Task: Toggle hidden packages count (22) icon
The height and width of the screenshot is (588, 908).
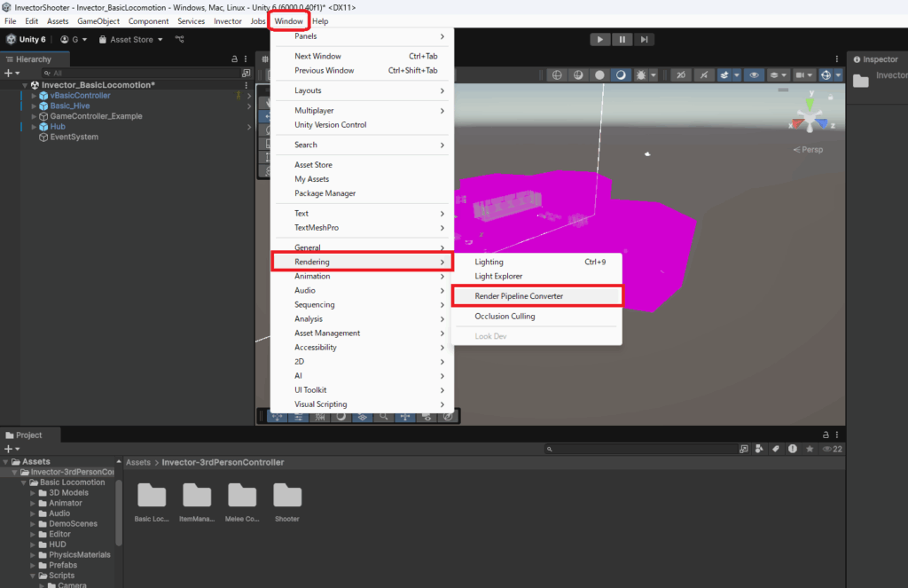Action: point(832,449)
